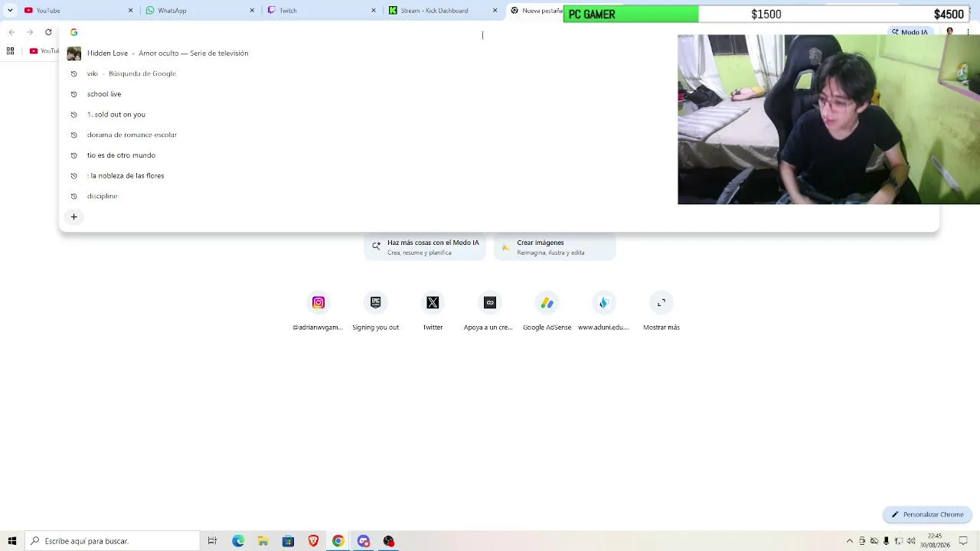This screenshot has width=980, height=551.
Task: Select the 'Nueva pestaña' tab
Action: (536, 10)
